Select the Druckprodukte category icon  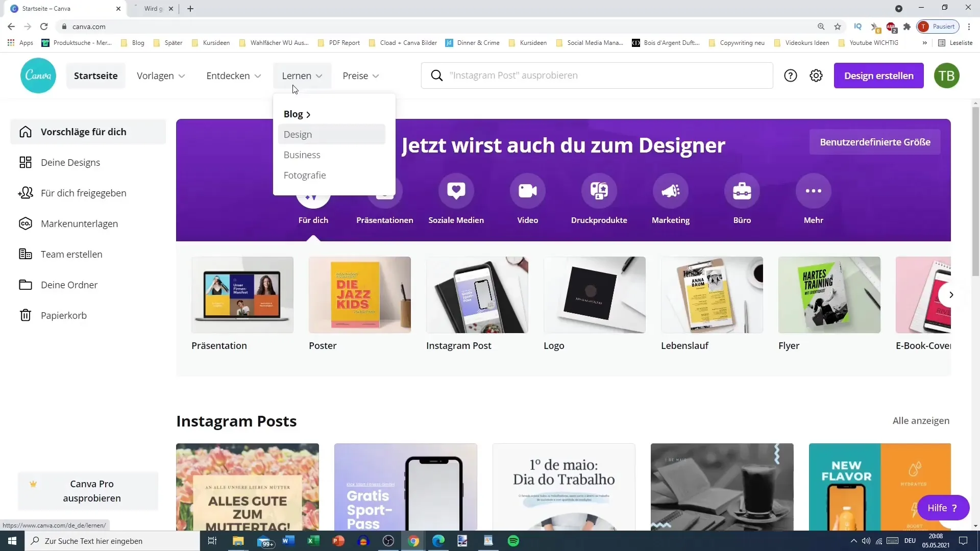tap(599, 191)
